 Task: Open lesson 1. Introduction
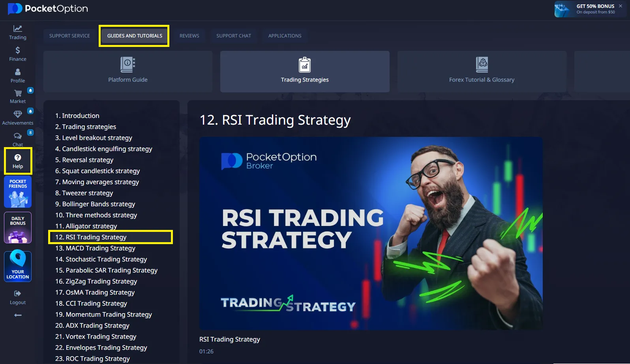coord(77,116)
